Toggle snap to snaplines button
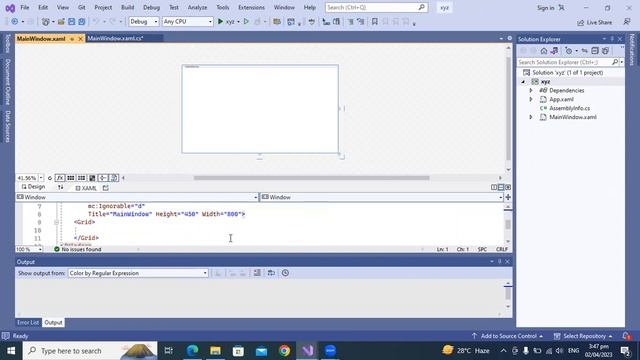This screenshot has height=360, width=640. 103,178
